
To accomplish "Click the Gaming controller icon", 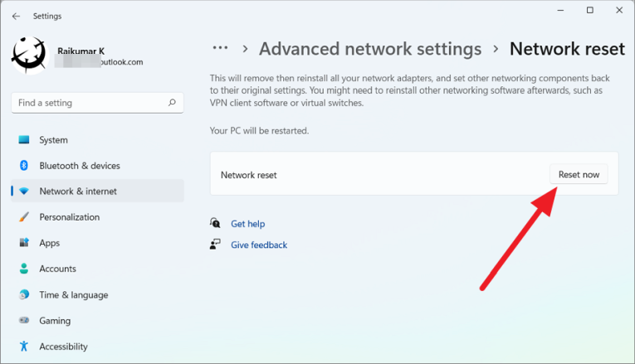I will 24,321.
